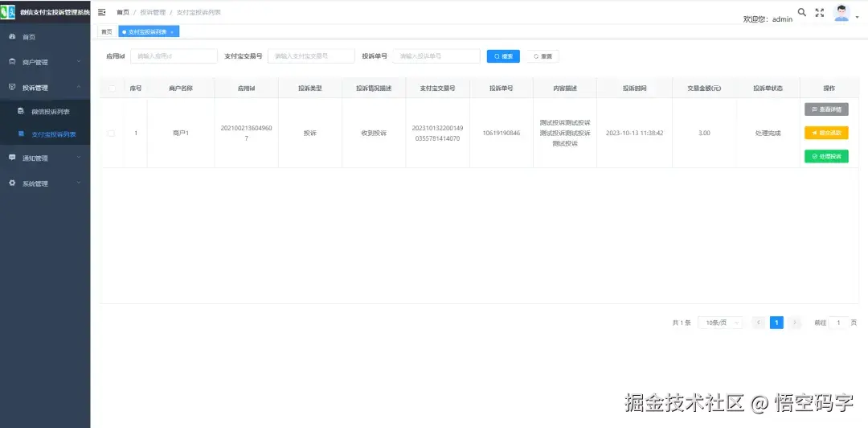The image size is (868, 428).
Task: Select all rows header checkbox
Action: pyautogui.click(x=113, y=88)
